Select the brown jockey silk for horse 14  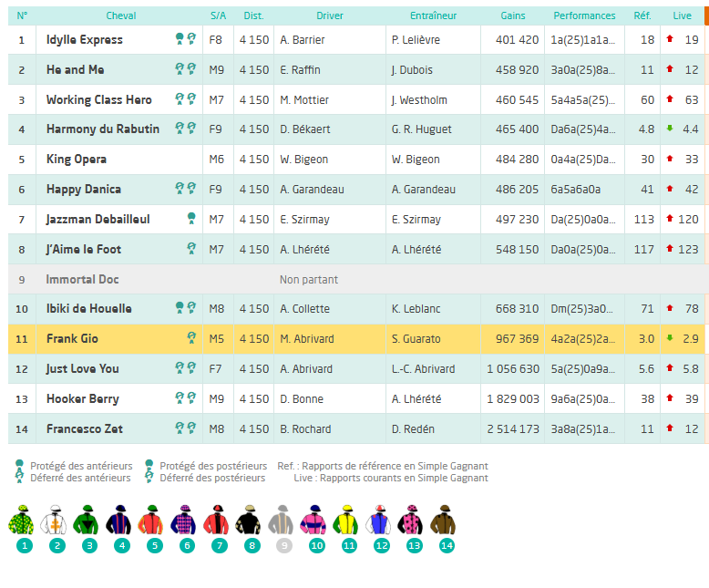point(445,520)
